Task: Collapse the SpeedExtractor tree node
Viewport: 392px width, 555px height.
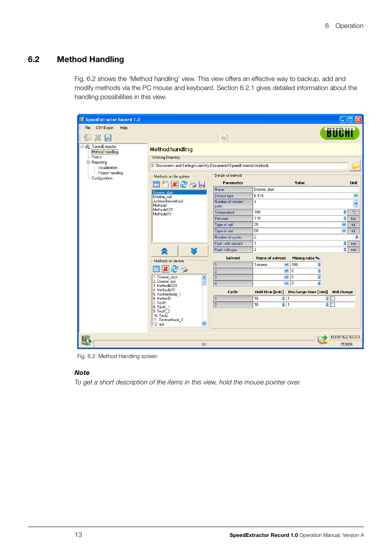Action: [x=82, y=146]
